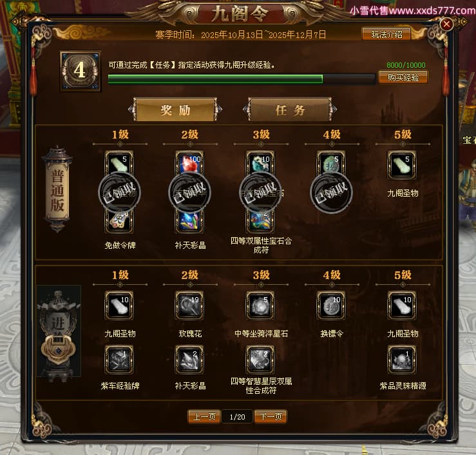Select the 玫瑰花 reward icon
The image size is (476, 455).
[x=189, y=305]
